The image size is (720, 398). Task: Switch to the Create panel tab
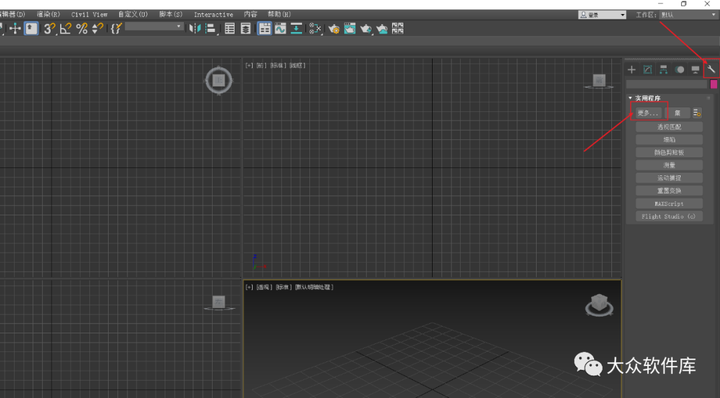632,69
